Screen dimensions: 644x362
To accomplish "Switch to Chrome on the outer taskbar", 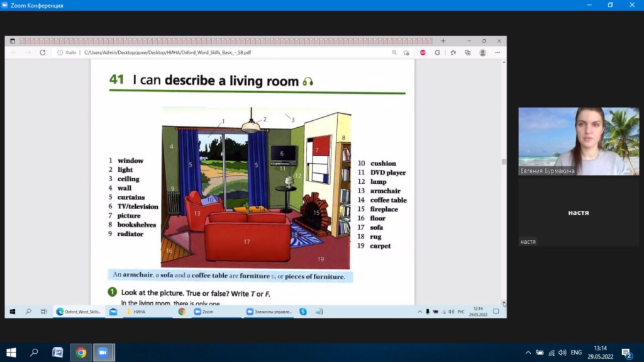I will 81,353.
